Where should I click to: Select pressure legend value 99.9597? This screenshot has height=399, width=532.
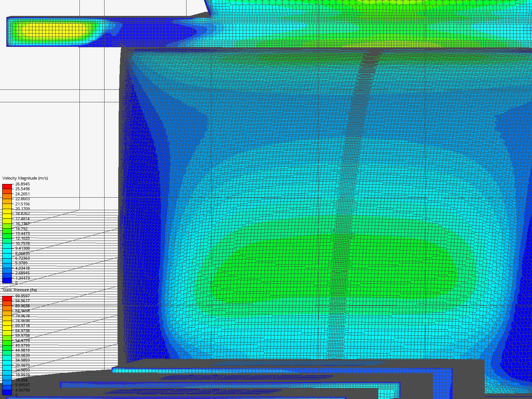(x=23, y=296)
